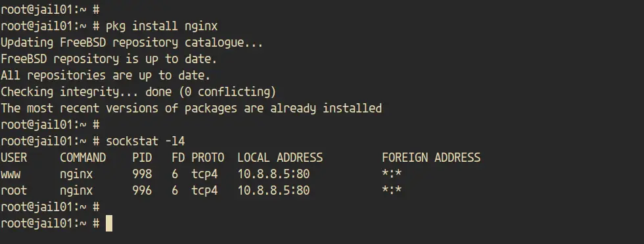Click 10.8.8.5:80 address in root row
Viewport: 644px width, 244px height.
pyautogui.click(x=273, y=191)
